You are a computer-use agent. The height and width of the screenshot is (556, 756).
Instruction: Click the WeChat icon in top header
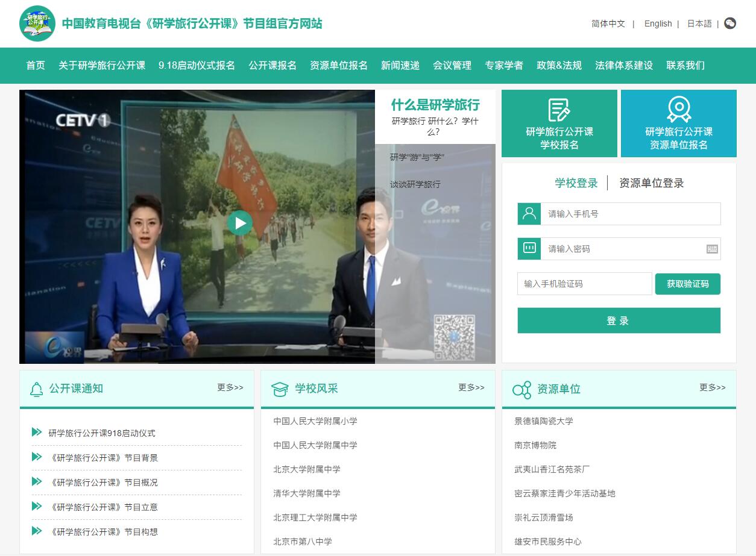(730, 23)
